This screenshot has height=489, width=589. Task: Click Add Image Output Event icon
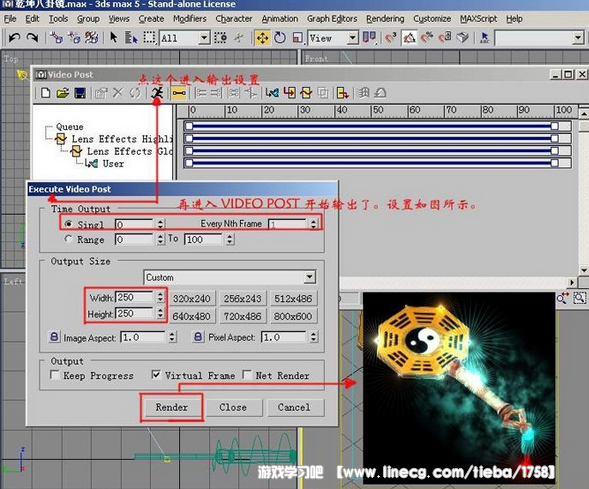click(x=343, y=93)
